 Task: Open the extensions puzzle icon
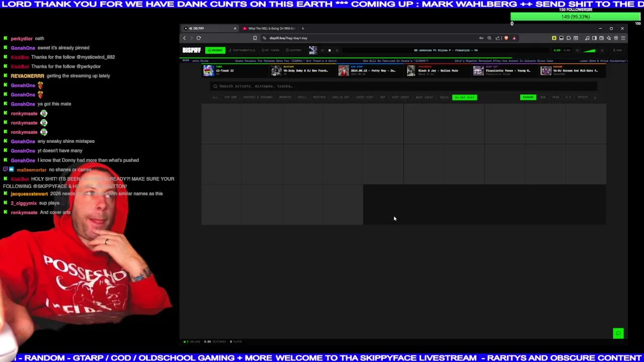(x=569, y=38)
